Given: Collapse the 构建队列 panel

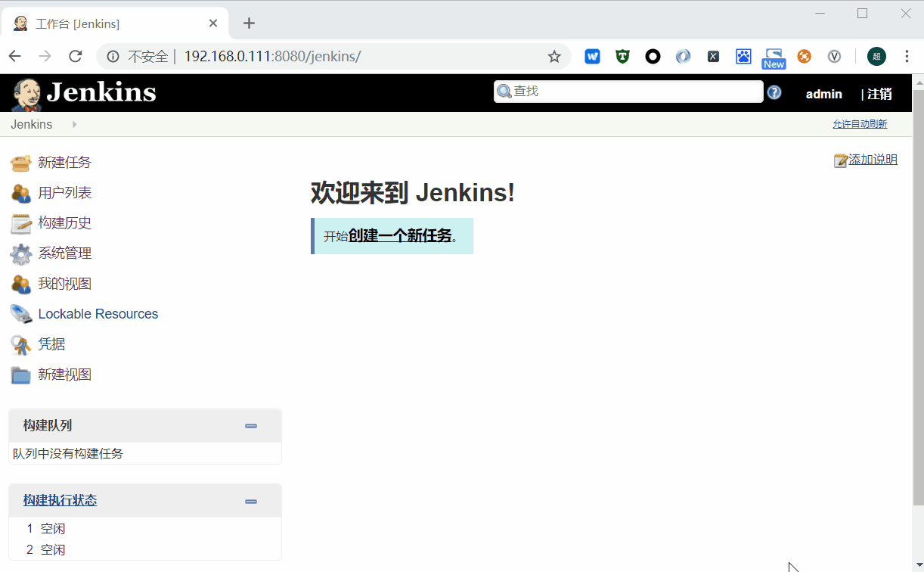Looking at the screenshot, I should click(251, 426).
